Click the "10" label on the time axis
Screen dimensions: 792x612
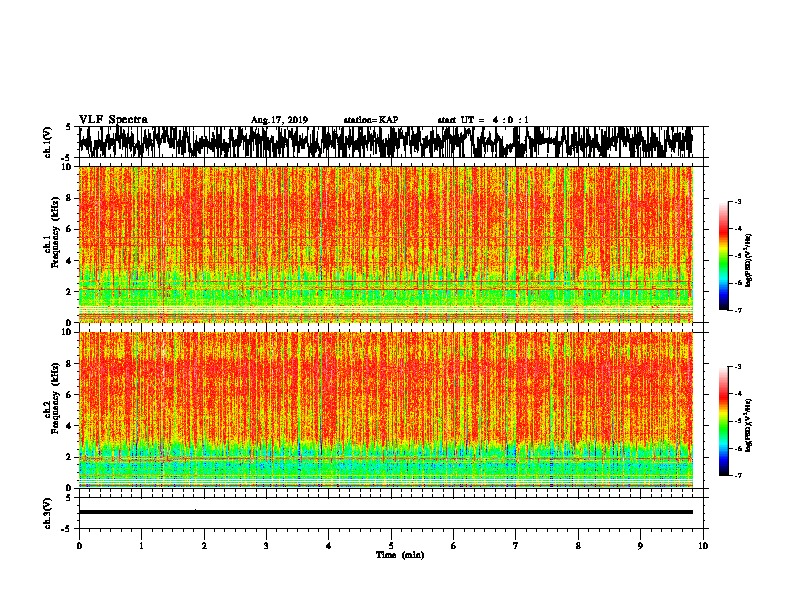tap(703, 546)
